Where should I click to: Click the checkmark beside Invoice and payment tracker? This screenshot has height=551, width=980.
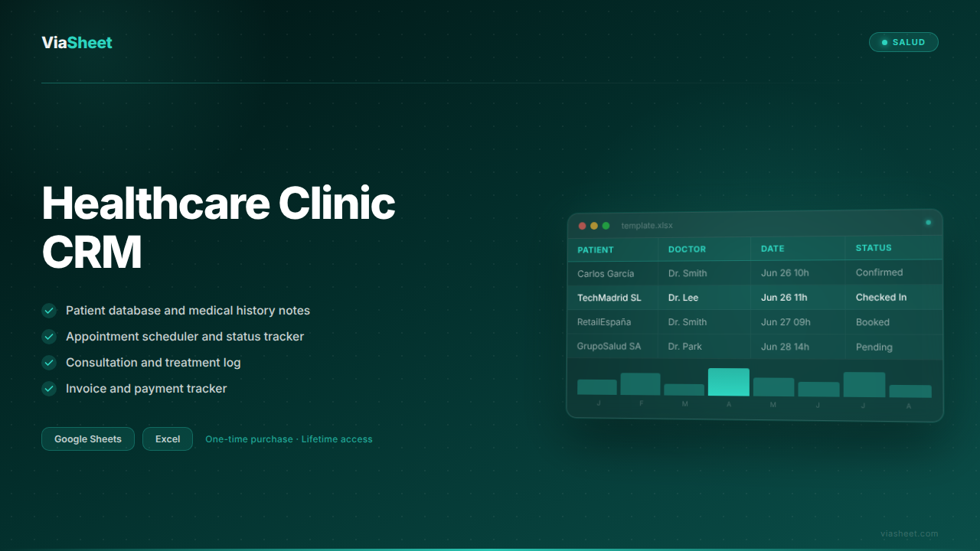pos(49,389)
